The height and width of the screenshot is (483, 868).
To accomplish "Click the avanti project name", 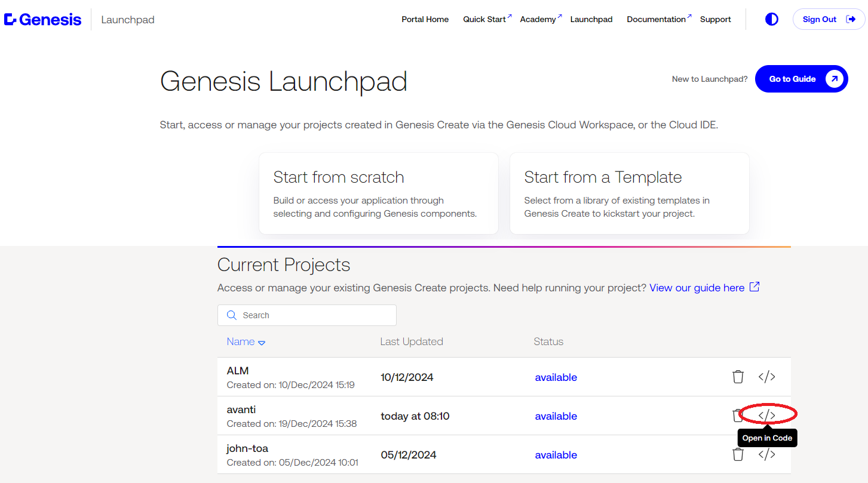I will (x=241, y=410).
